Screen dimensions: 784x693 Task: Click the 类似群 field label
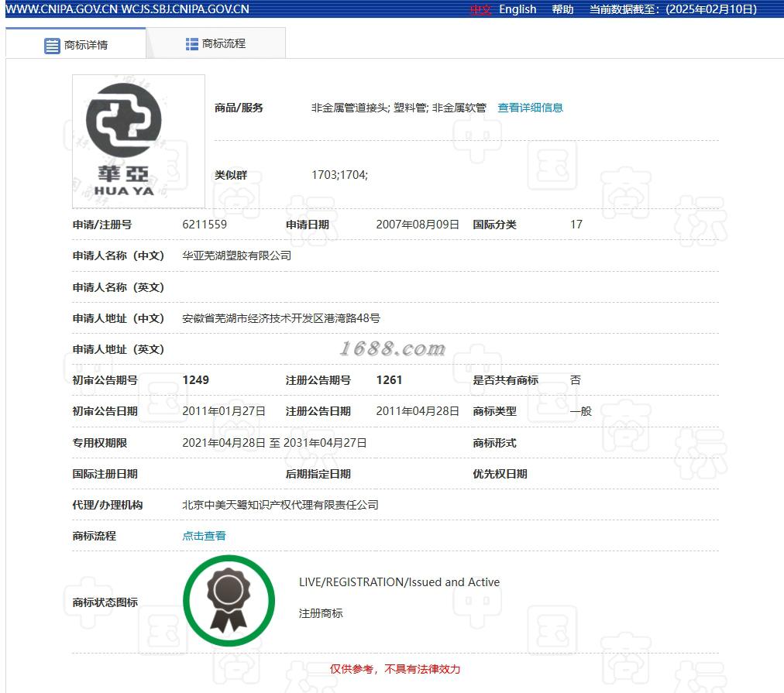(231, 175)
